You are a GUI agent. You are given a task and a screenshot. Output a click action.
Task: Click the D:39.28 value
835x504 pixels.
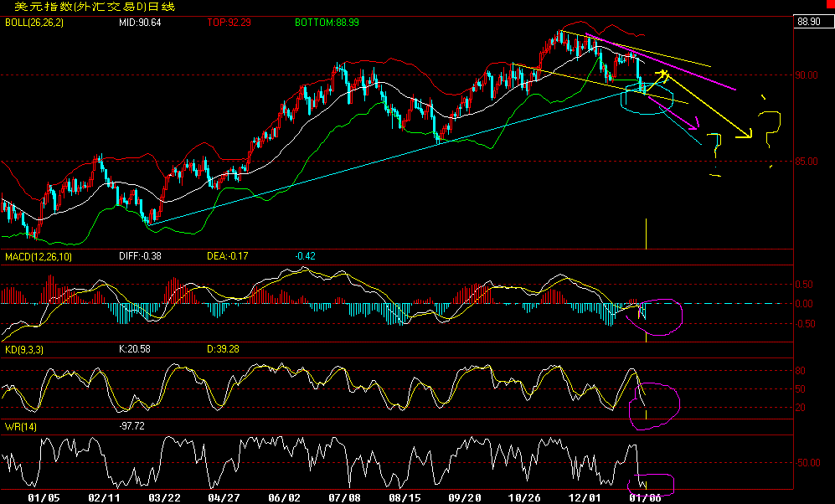pos(223,349)
